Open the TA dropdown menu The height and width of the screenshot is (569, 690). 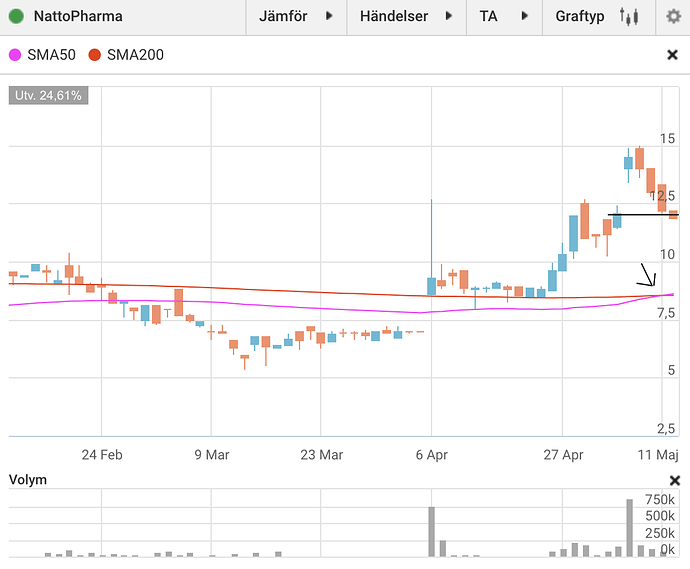(x=504, y=17)
